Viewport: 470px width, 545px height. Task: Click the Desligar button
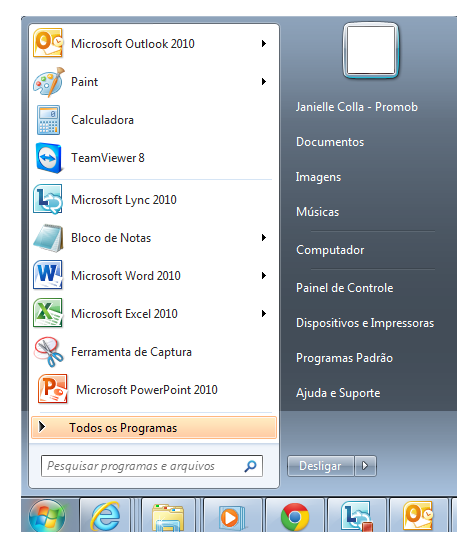321,466
